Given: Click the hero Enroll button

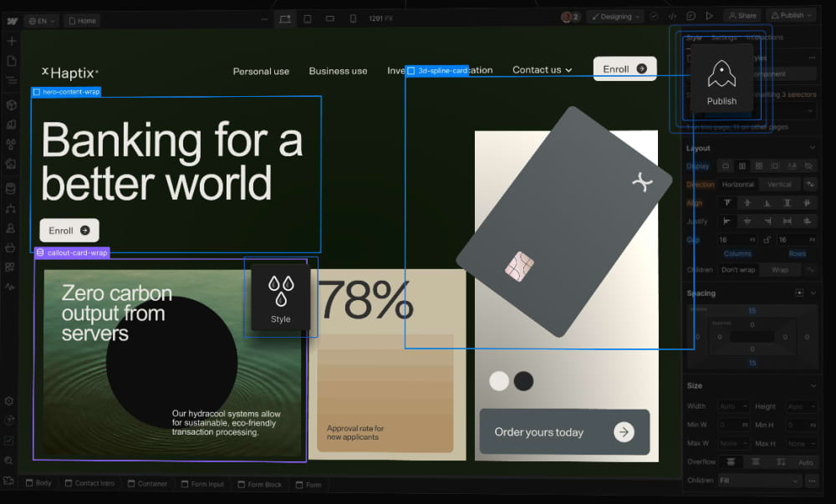Looking at the screenshot, I should [x=69, y=230].
